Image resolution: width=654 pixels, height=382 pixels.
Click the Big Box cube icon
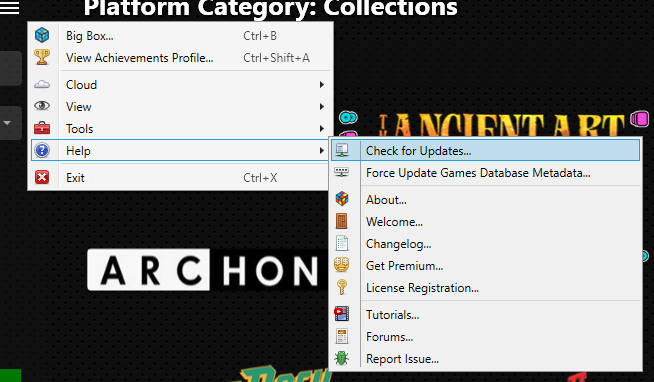point(42,35)
